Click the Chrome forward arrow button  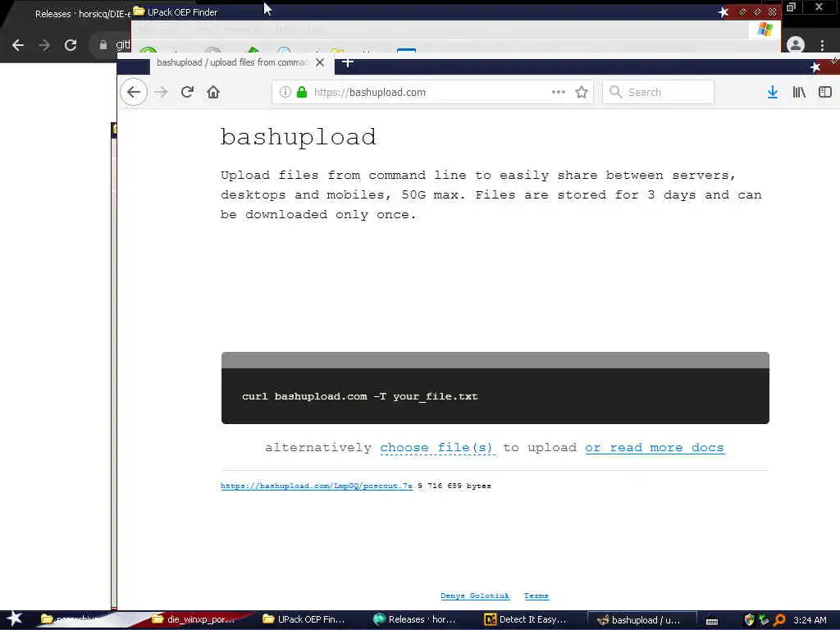pyautogui.click(x=44, y=45)
